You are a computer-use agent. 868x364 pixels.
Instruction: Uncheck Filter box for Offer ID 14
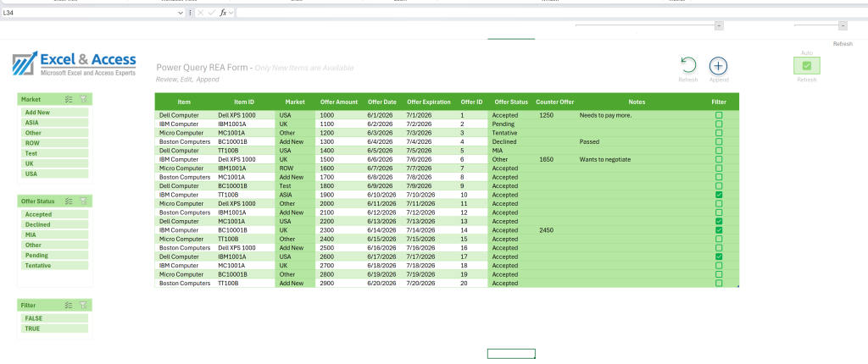point(719,230)
